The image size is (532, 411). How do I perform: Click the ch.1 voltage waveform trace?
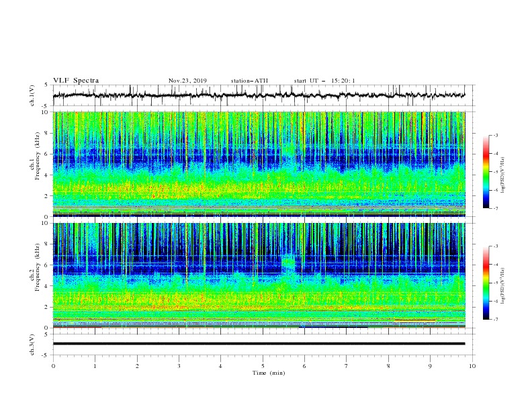(259, 95)
